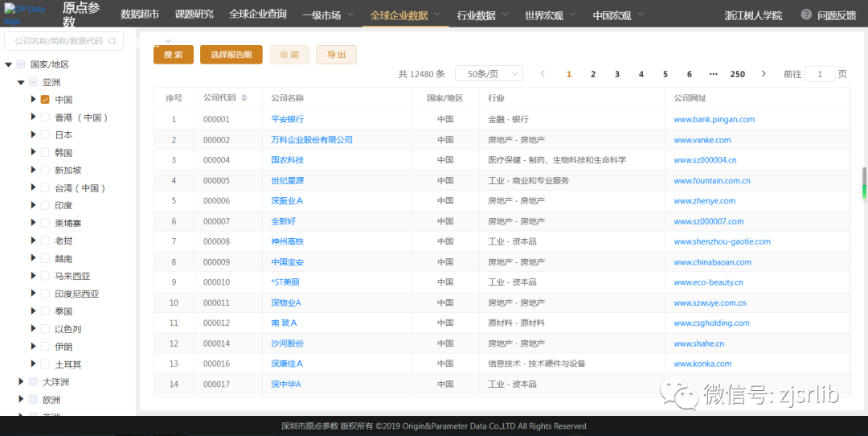Open the 行业数据 menu
868x436 pixels.
pos(483,15)
